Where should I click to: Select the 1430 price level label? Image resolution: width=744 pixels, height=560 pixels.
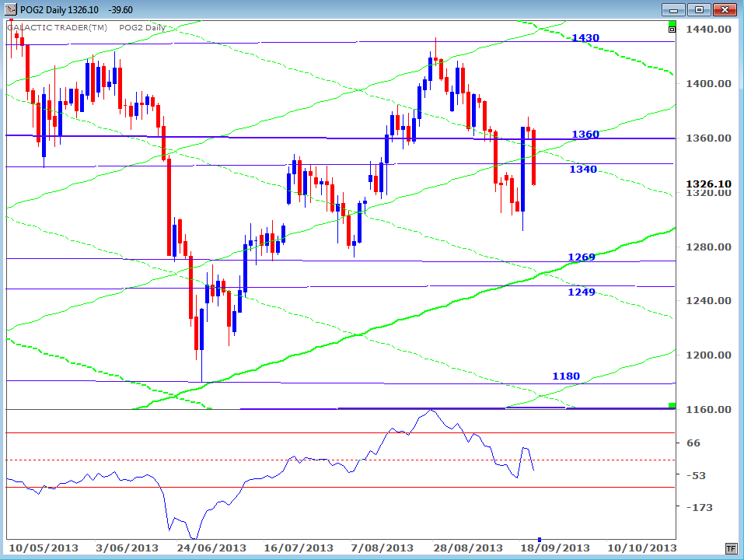585,38
